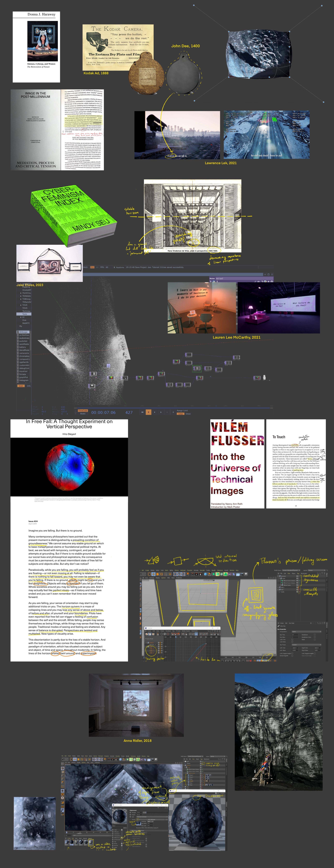This screenshot has height=868, width=334.
Task: Toggle Color channel checkbox in Material Editor
Action: point(122,830)
